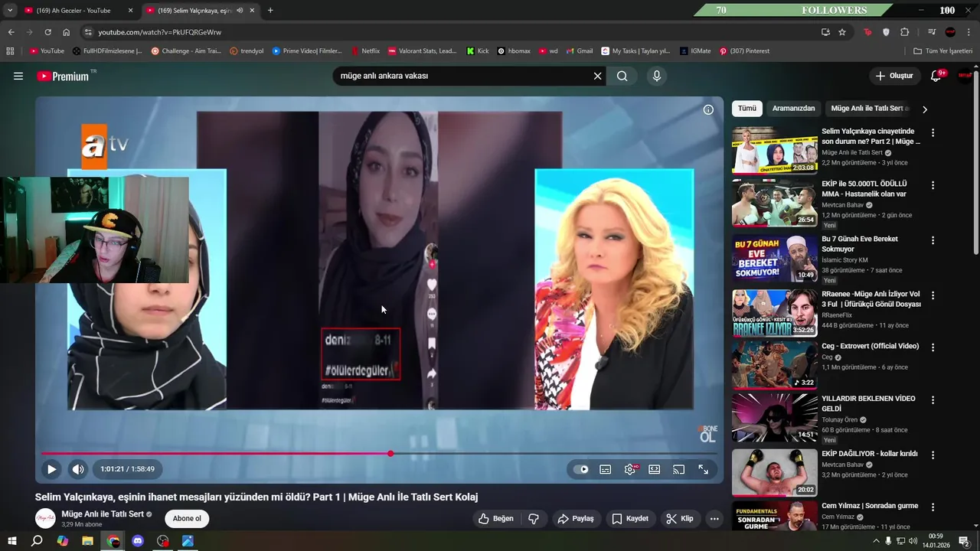
Task: Toggle subtitles in the player
Action: [x=605, y=469]
